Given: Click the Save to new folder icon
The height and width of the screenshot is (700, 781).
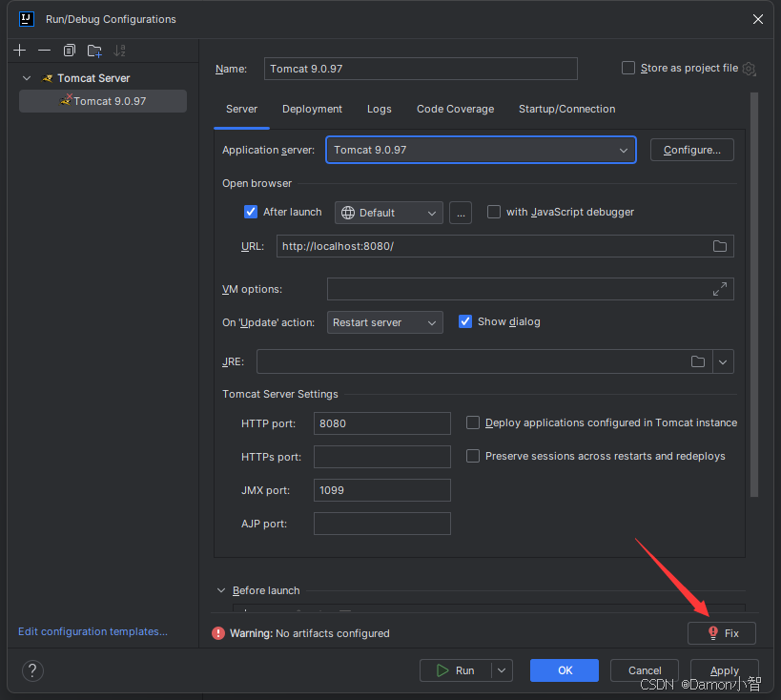Looking at the screenshot, I should pyautogui.click(x=94, y=50).
